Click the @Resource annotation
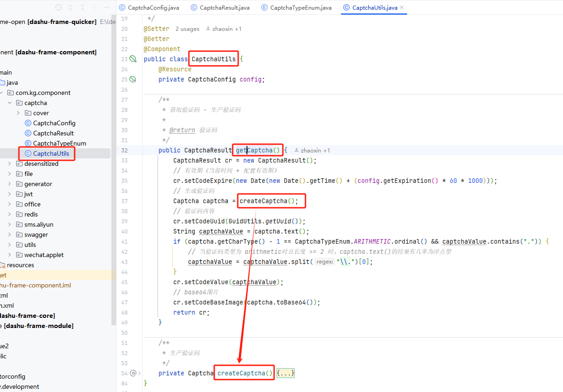 pyautogui.click(x=175, y=69)
